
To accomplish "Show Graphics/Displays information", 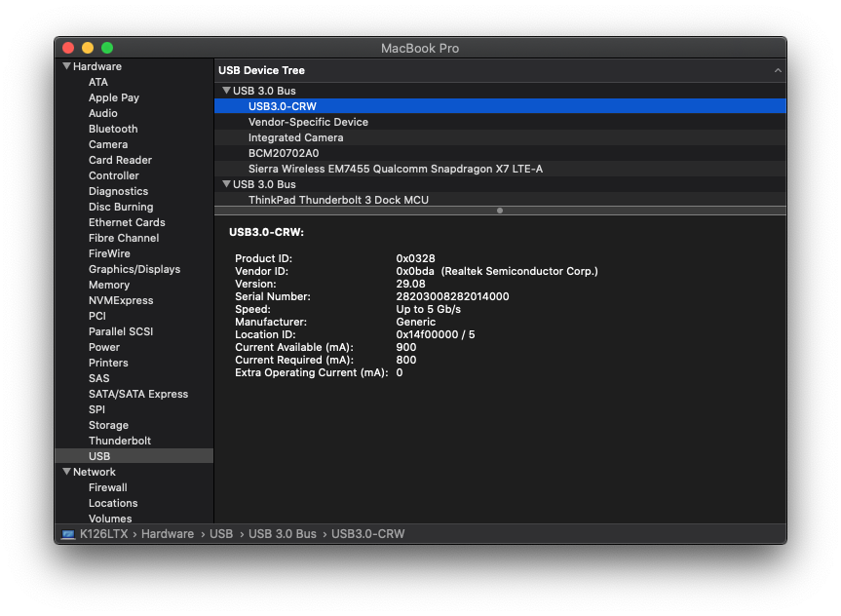I will [134, 269].
